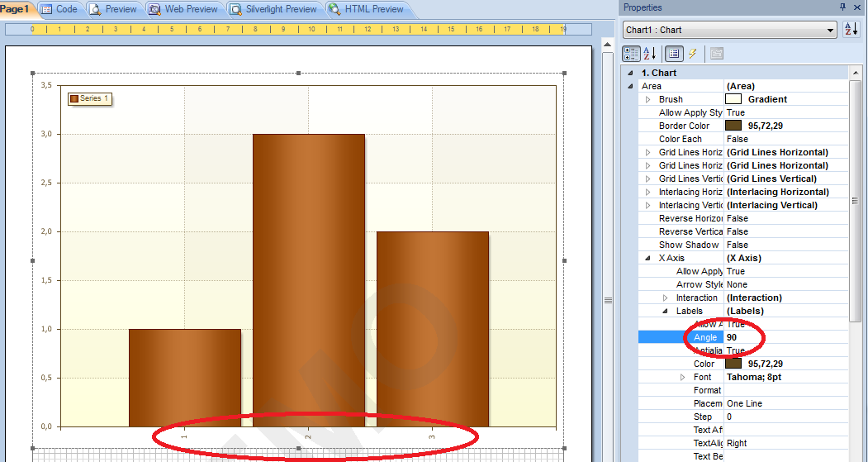Open the Silverlight Preview tab

[274, 9]
